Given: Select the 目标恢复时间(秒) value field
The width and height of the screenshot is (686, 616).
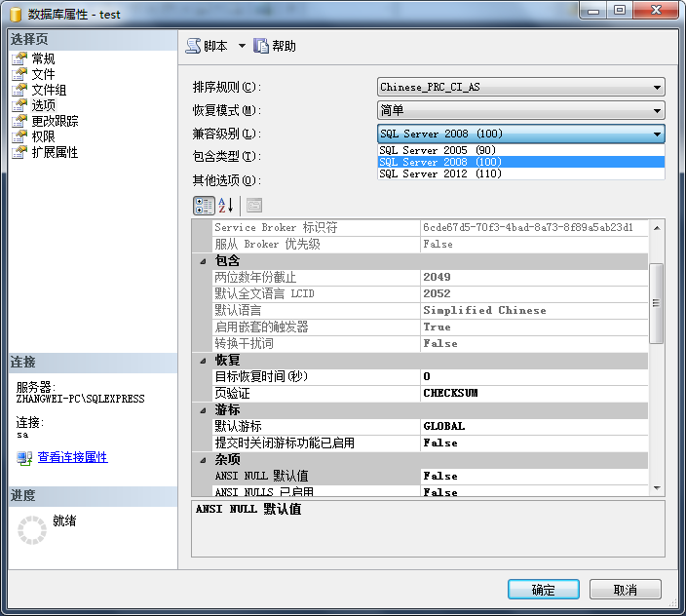Looking at the screenshot, I should (x=534, y=376).
